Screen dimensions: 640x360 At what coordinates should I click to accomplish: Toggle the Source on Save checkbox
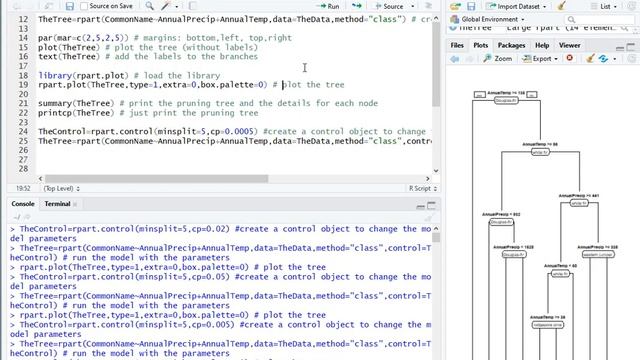coord(84,6)
